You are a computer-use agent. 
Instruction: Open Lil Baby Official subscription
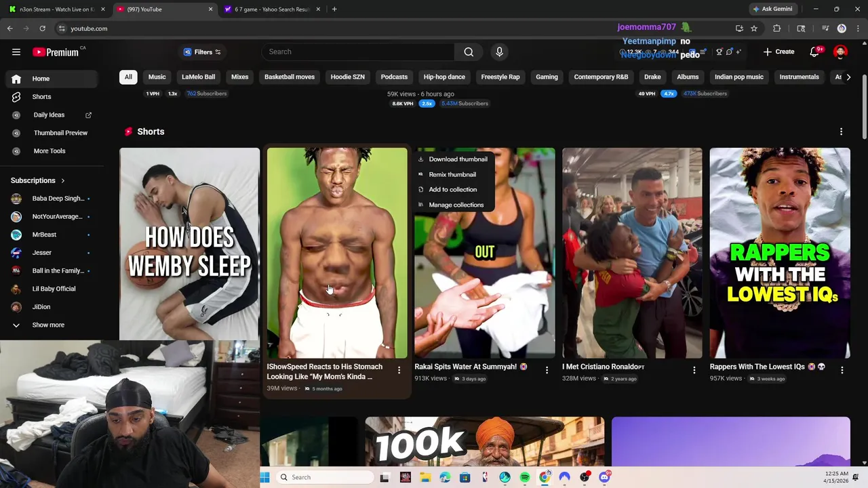tap(53, 289)
